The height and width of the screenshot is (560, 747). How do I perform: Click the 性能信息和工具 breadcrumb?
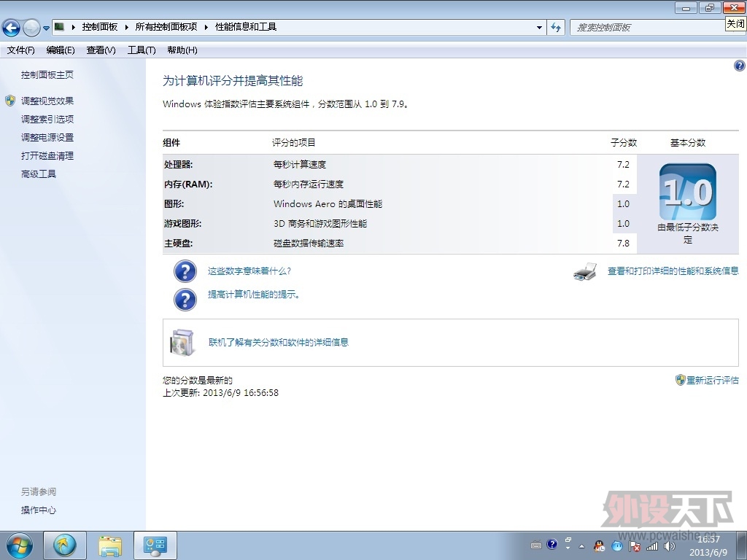pyautogui.click(x=246, y=27)
